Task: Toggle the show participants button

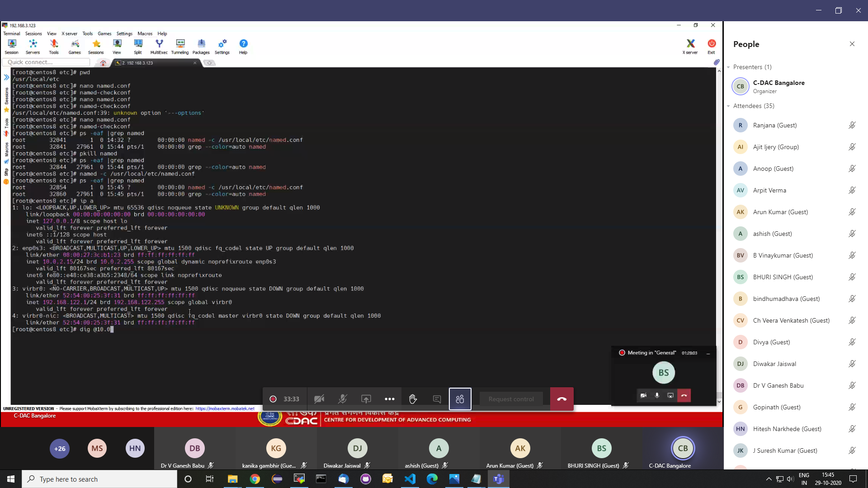Action: click(460, 399)
